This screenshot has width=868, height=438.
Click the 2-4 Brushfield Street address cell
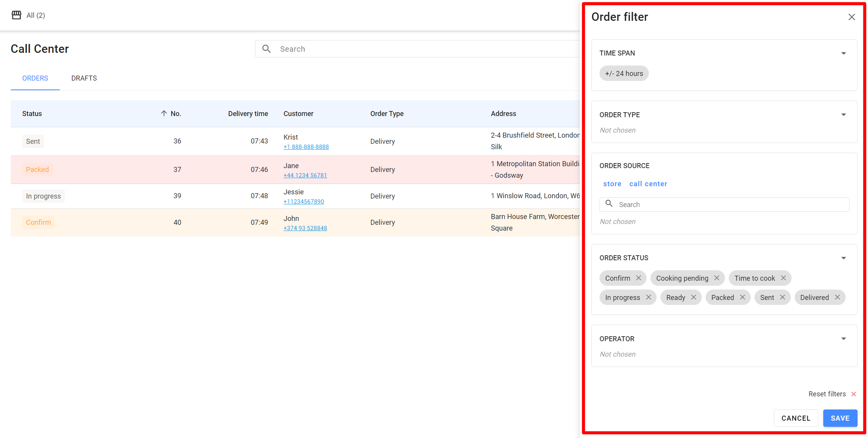coord(535,141)
